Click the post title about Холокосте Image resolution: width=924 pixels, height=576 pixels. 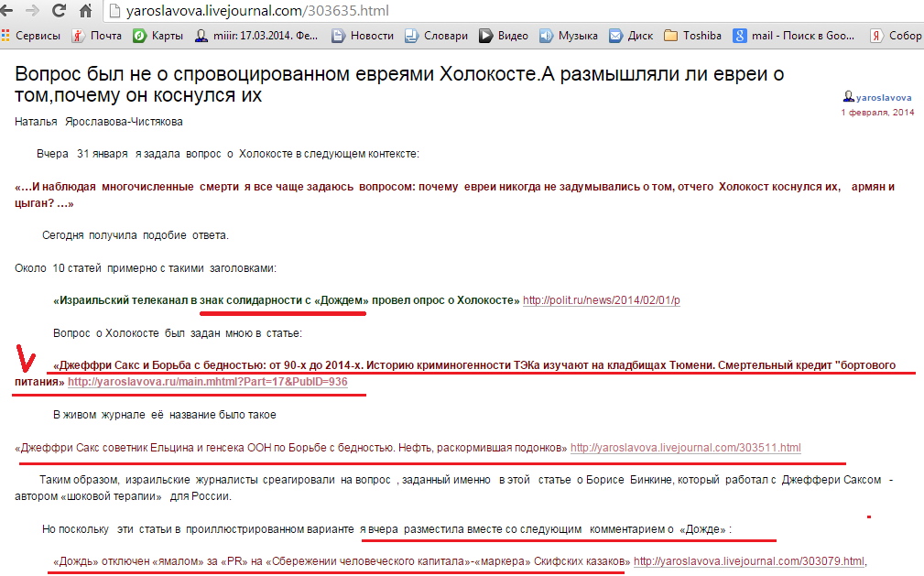point(399,84)
